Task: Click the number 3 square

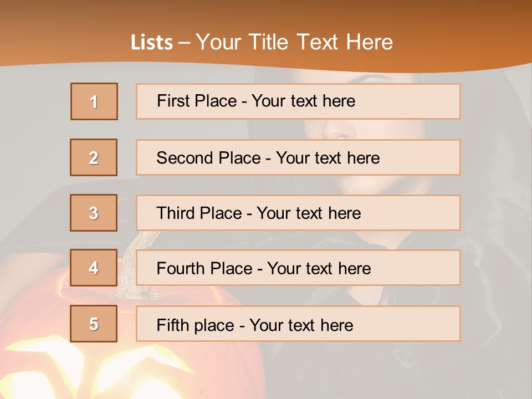Action: (94, 213)
